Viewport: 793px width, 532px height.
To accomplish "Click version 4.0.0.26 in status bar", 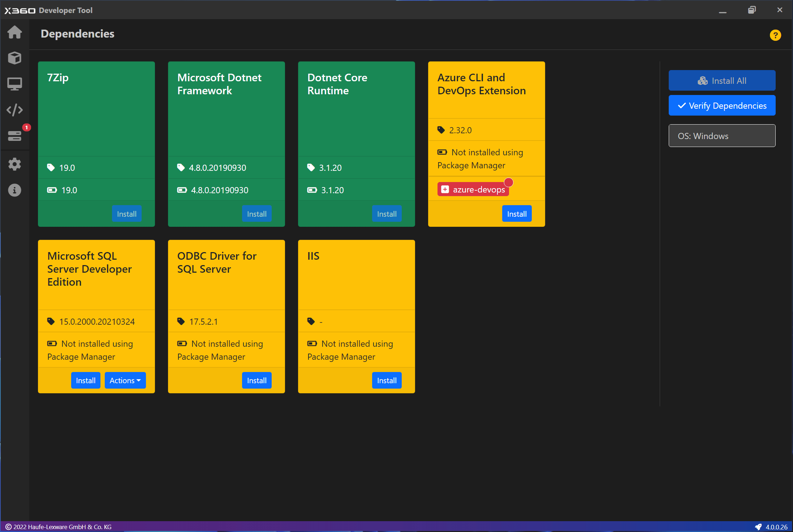I will tap(776, 527).
